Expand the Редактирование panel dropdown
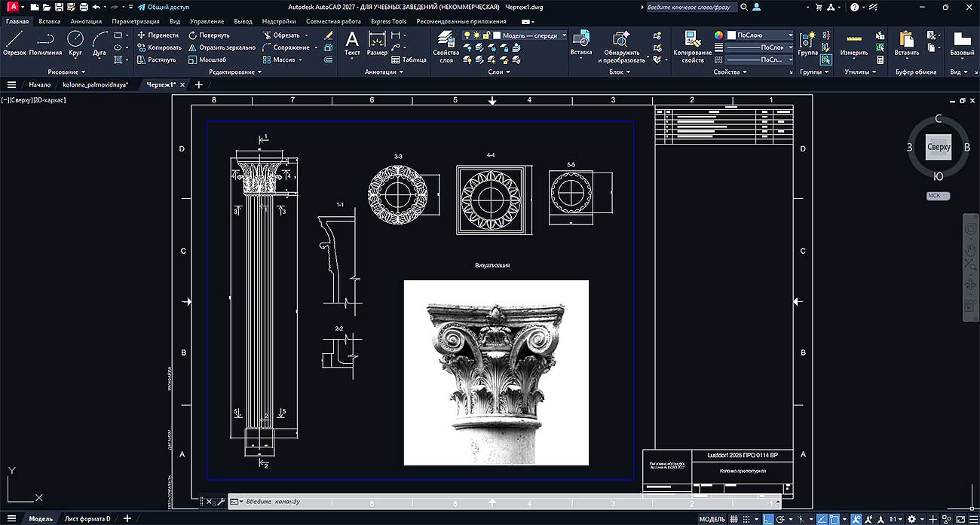Viewport: 980px width, 525px height. (x=235, y=72)
